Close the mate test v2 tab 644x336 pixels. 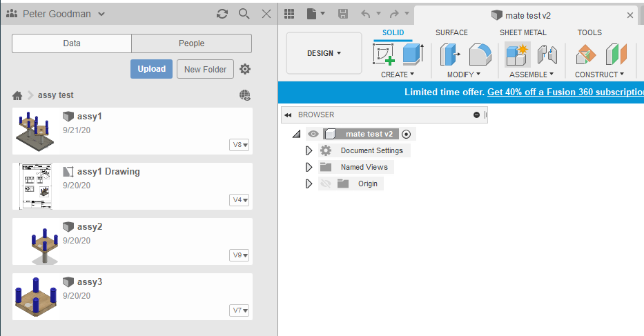tap(630, 16)
